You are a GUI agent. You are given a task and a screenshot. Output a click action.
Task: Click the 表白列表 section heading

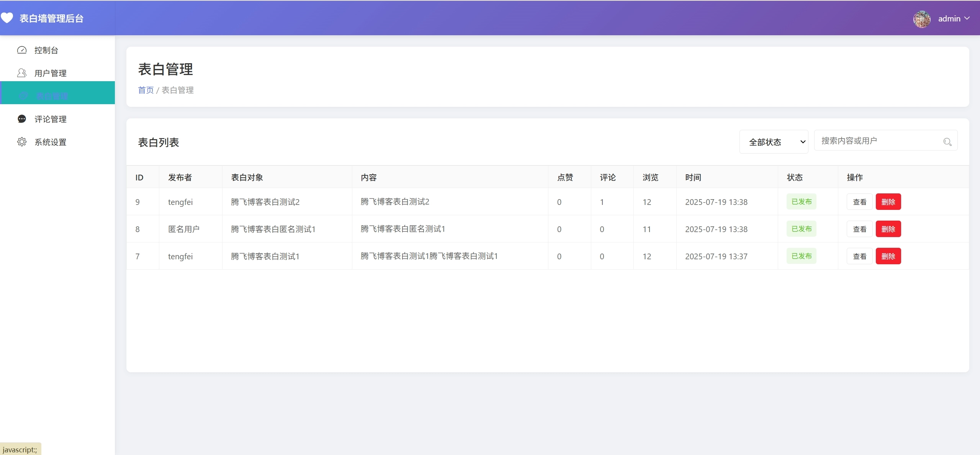pos(159,142)
